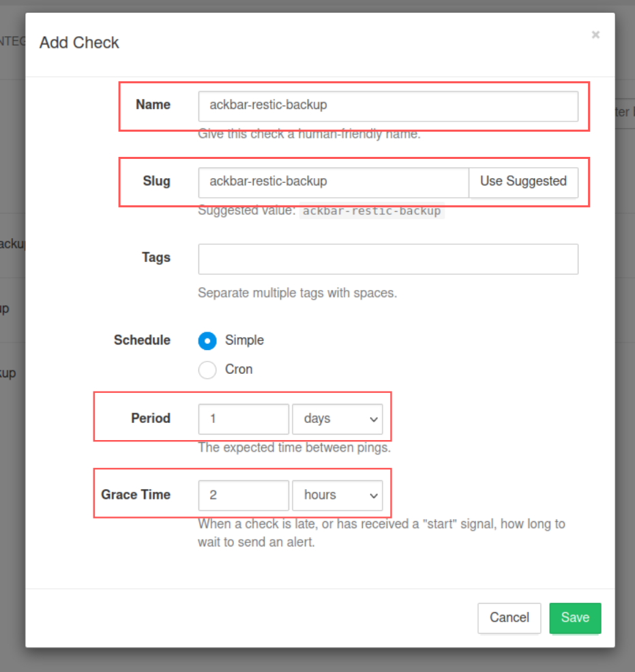Cancel the new check creation
Screen dimensions: 635x672
[x=509, y=618]
